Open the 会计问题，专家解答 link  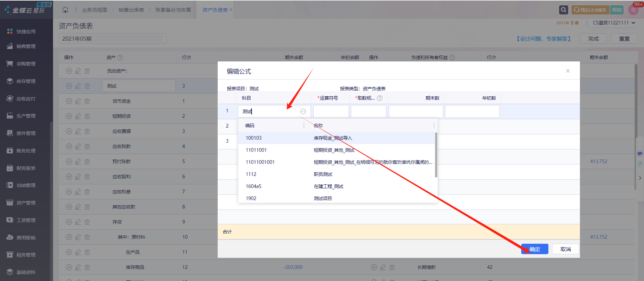[x=543, y=39]
